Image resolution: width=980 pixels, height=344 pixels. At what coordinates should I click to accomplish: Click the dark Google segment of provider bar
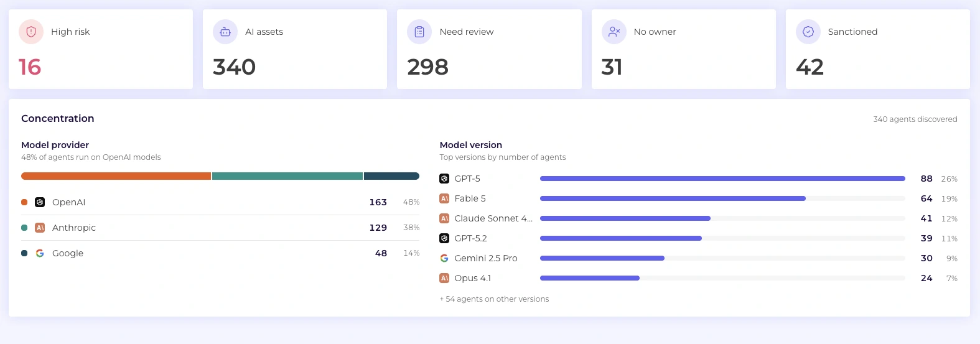[391, 176]
